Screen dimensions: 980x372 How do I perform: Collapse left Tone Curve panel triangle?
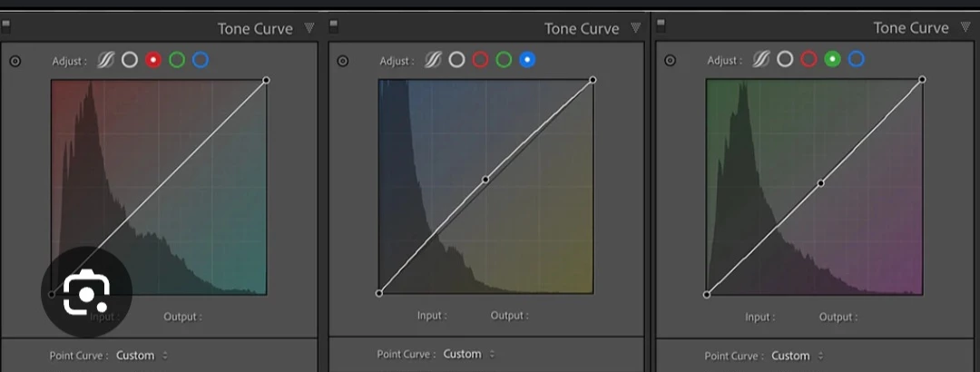tap(309, 27)
